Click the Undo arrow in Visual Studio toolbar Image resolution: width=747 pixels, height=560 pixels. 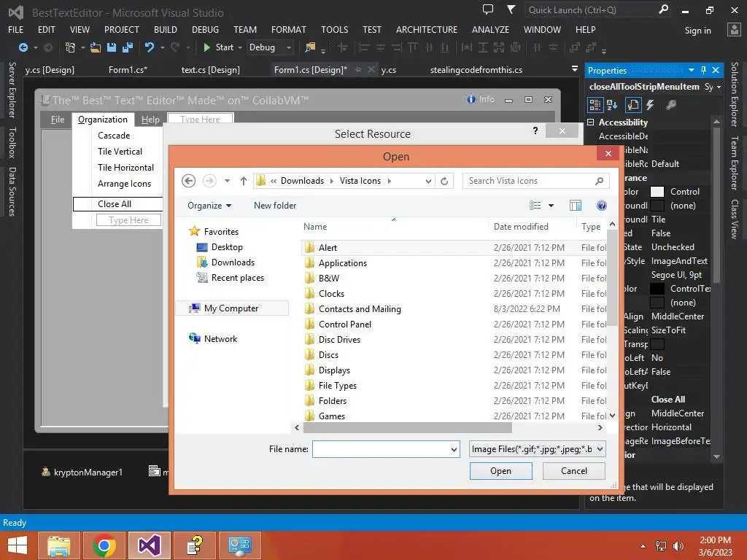pos(150,47)
